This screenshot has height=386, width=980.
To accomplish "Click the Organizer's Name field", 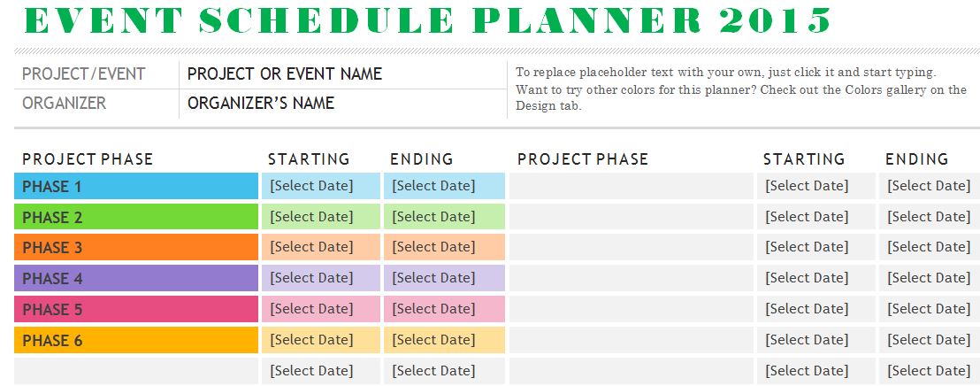I will tap(261, 104).
